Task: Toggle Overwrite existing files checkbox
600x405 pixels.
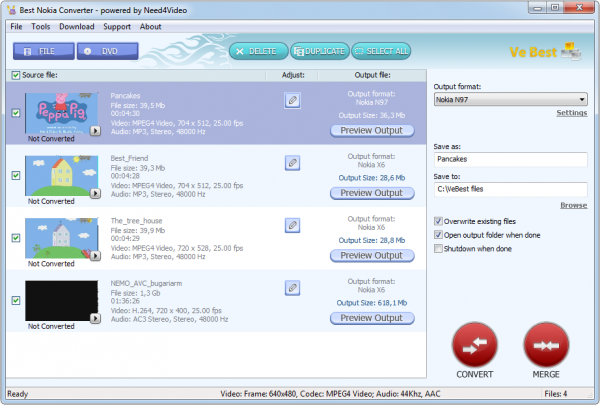Action: pyautogui.click(x=439, y=221)
